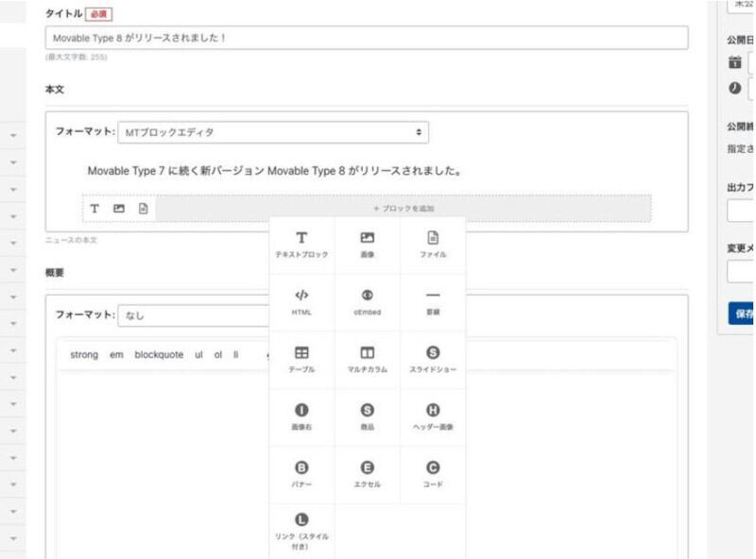
Task: Insert the エクセル custom block
Action: click(368, 475)
